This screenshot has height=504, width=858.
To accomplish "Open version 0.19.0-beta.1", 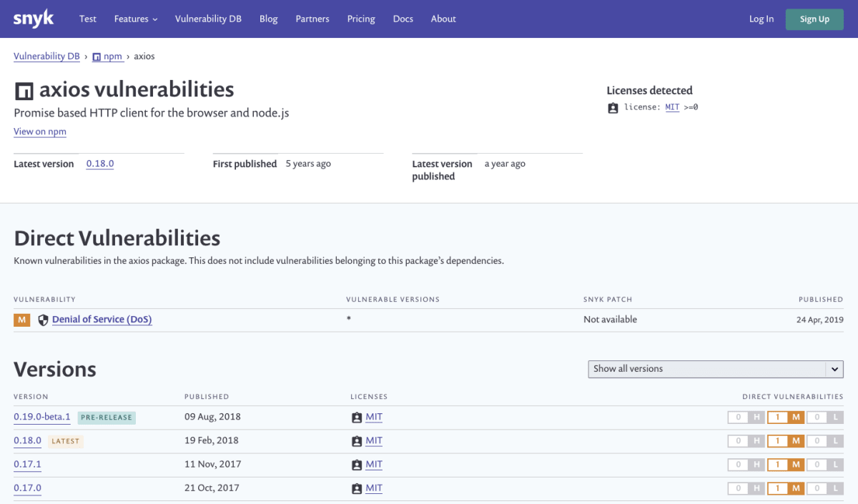I will tap(42, 417).
